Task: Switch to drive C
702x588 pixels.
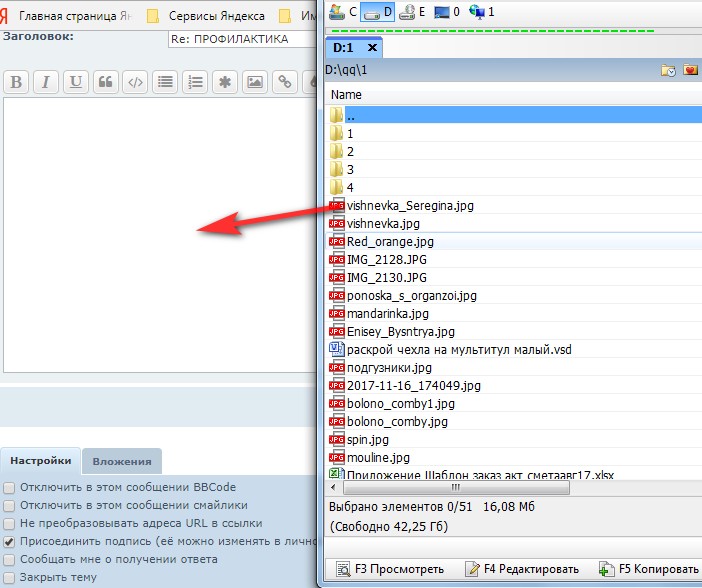Action: coord(343,12)
